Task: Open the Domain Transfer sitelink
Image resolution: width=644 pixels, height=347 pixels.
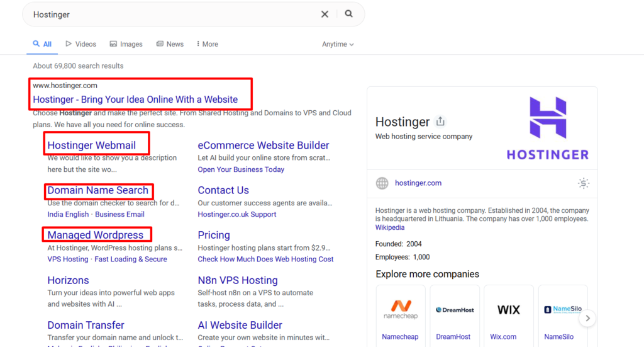Action: pyautogui.click(x=86, y=325)
